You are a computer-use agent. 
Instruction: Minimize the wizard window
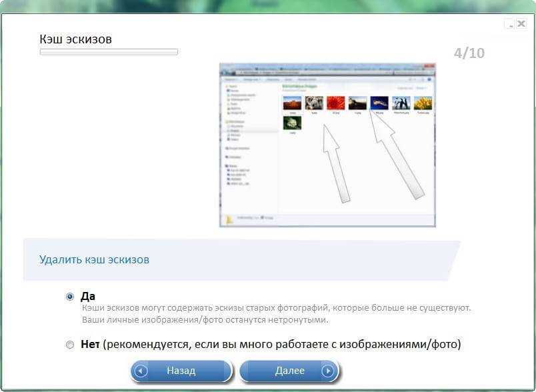pyautogui.click(x=510, y=25)
